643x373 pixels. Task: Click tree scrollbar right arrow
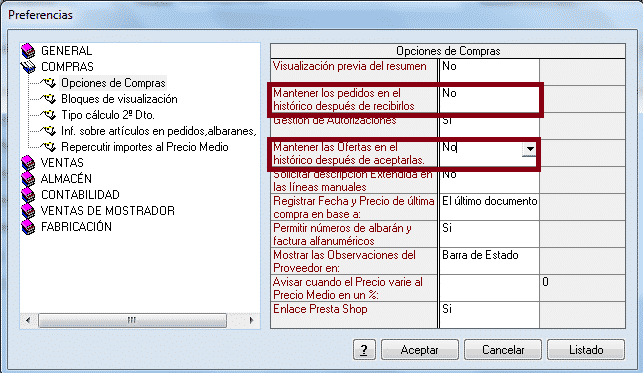(251, 320)
